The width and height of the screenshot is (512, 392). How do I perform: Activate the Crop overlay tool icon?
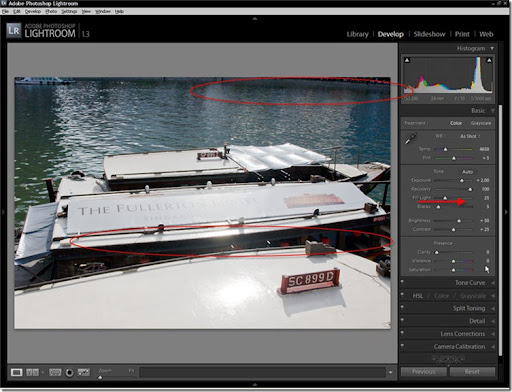(55, 372)
